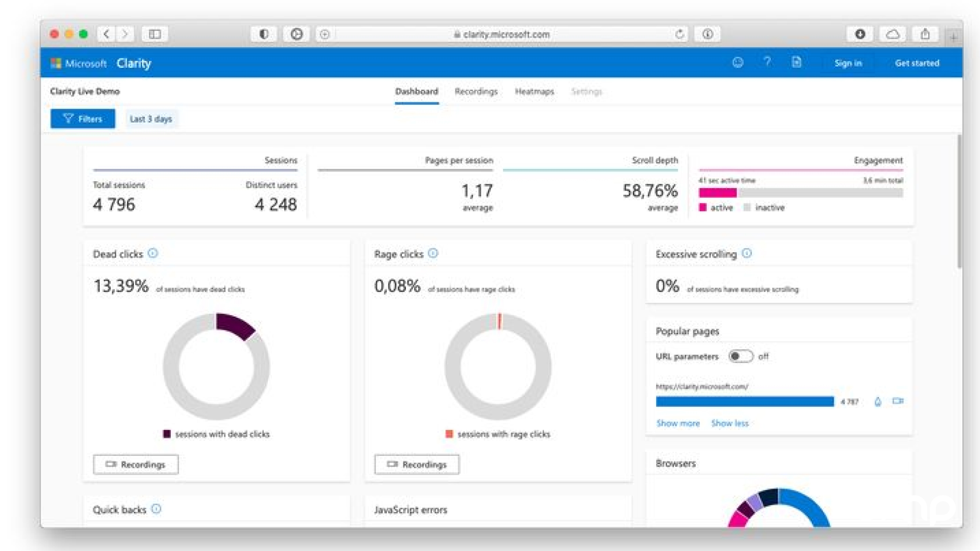Open recordings camera icon for popular page
Viewport: 980px width, 551px height.
pos(898,401)
